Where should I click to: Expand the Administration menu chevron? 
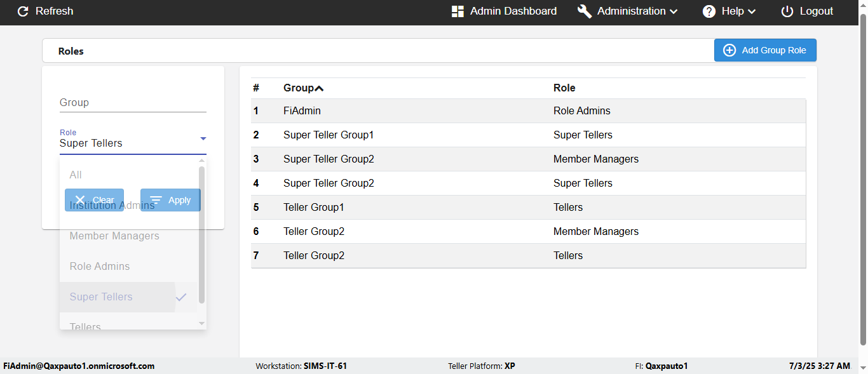click(674, 11)
